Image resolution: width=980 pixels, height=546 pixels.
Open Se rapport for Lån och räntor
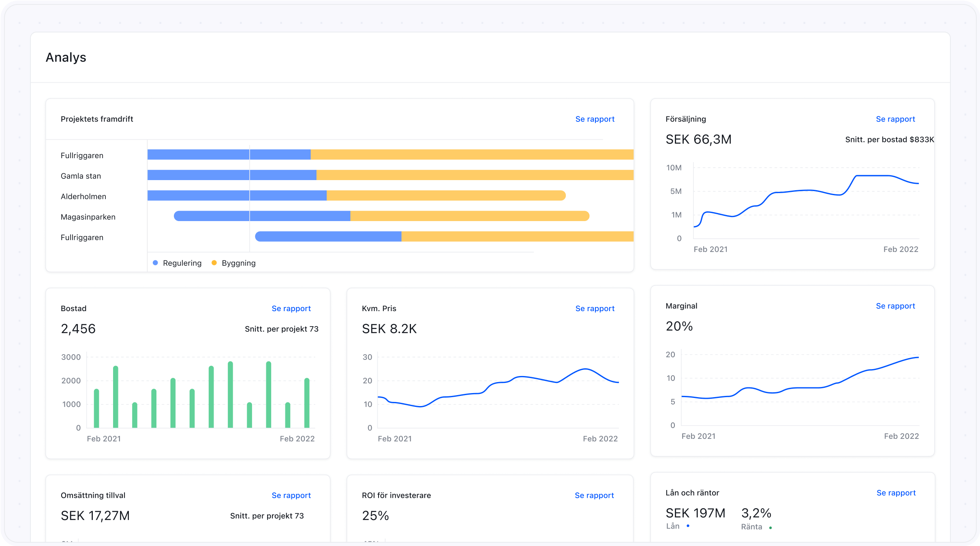(x=896, y=493)
